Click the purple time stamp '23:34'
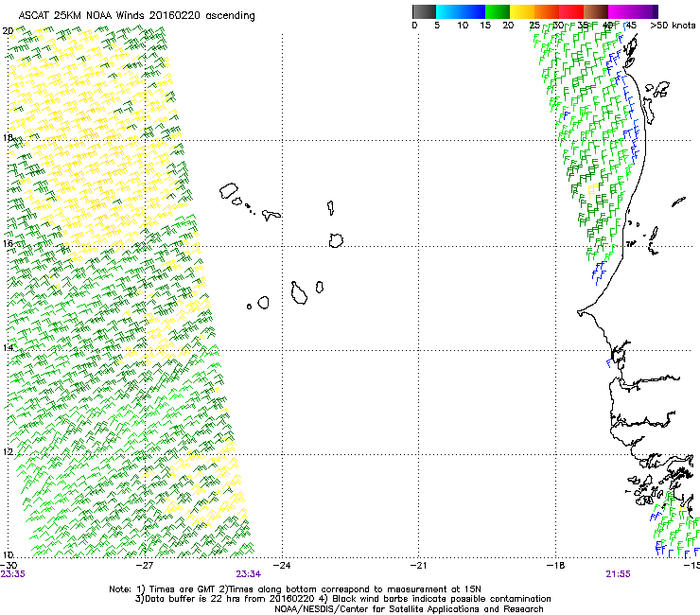This screenshot has height=615, width=700. point(249,574)
